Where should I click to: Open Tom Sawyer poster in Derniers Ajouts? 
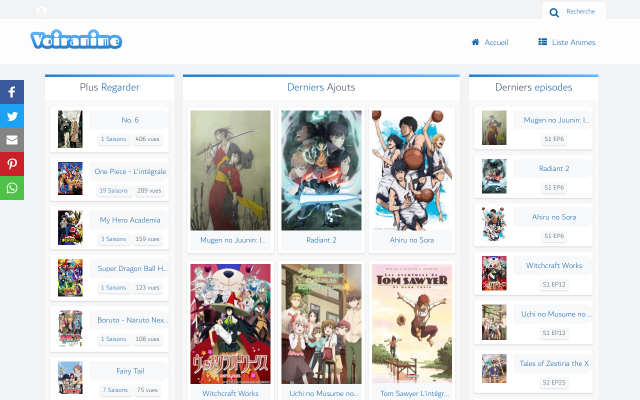412,324
